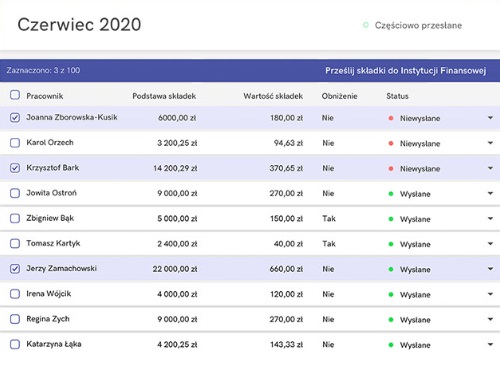This screenshot has height=368, width=500.
Task: Click the green status dot for Jerzy Zamachowski
Action: 391,269
